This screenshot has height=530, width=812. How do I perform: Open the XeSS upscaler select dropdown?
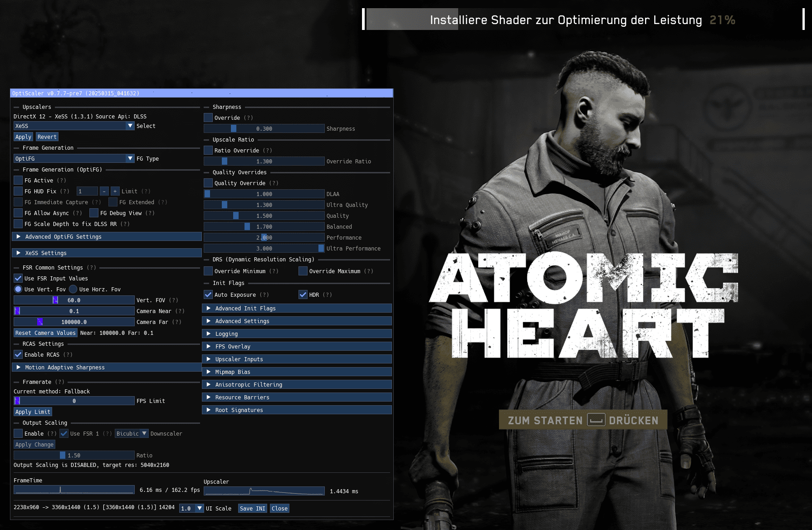(x=74, y=126)
